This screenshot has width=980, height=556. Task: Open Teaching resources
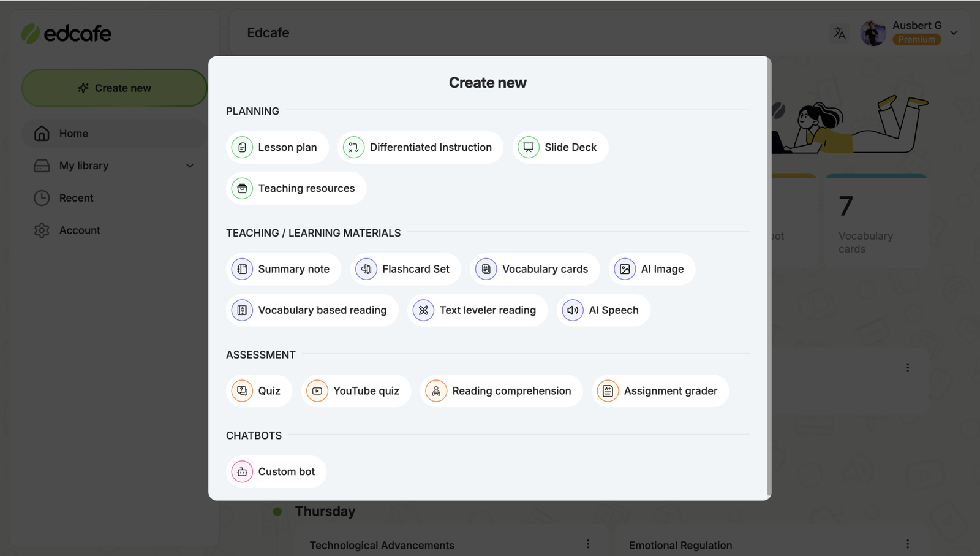[296, 188]
